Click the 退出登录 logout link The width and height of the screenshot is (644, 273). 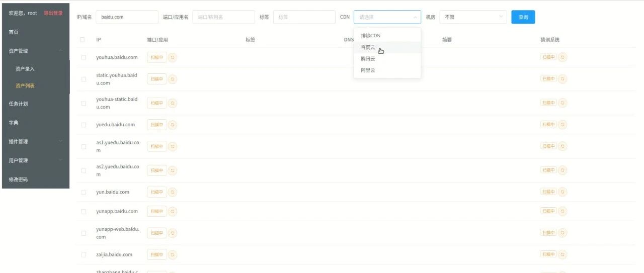53,13
